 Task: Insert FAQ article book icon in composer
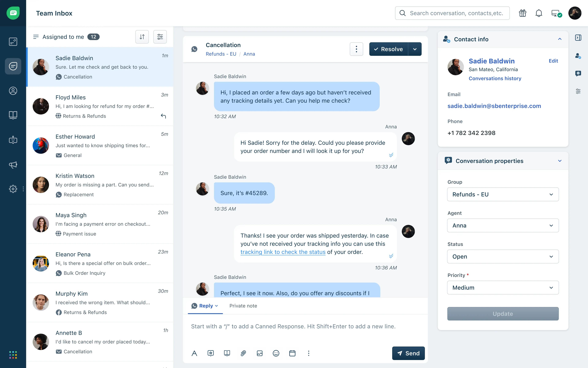[x=227, y=353]
